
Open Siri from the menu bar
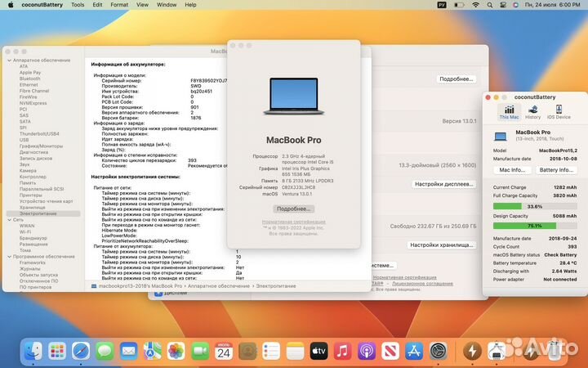tap(515, 5)
